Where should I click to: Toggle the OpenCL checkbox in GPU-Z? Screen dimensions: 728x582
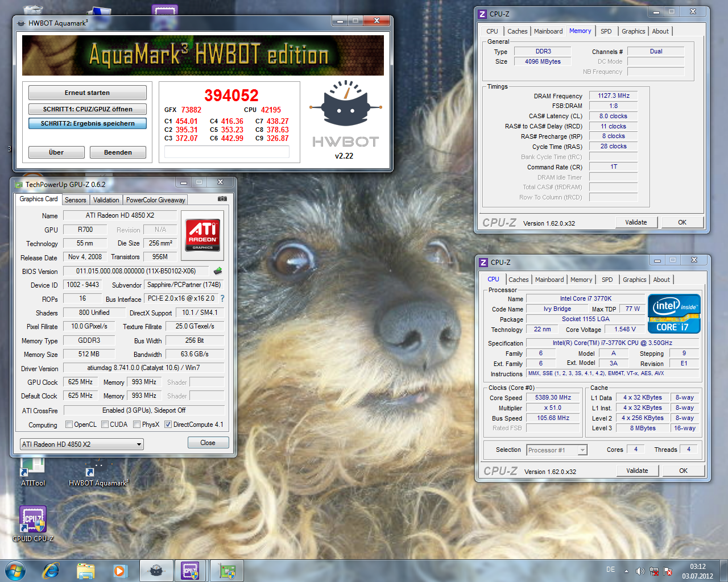pyautogui.click(x=69, y=425)
